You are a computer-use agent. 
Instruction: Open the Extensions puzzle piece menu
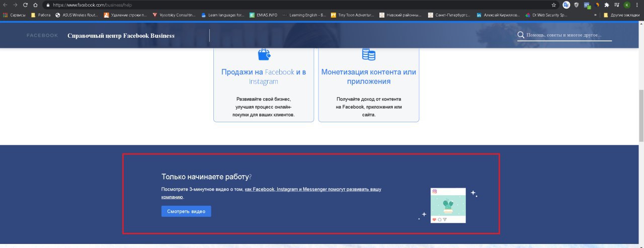click(x=607, y=5)
